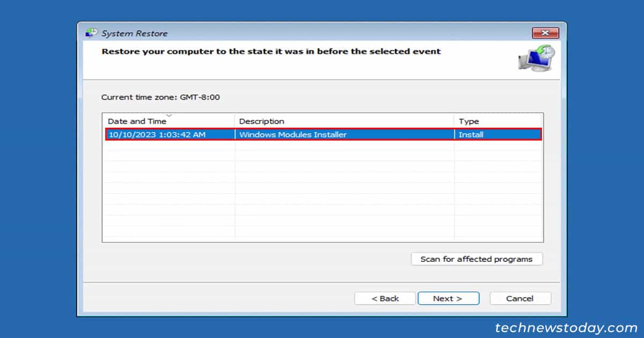
Task: Click Scan for affected programs button
Action: point(477,259)
